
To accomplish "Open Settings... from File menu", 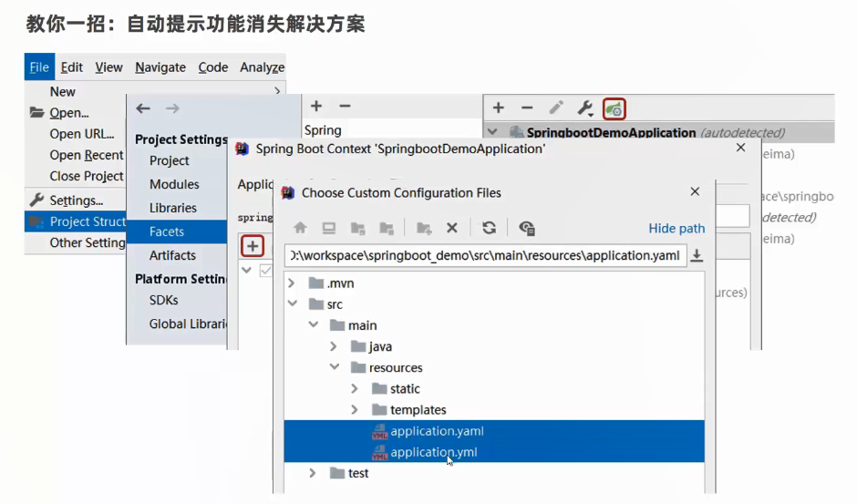I will (76, 201).
